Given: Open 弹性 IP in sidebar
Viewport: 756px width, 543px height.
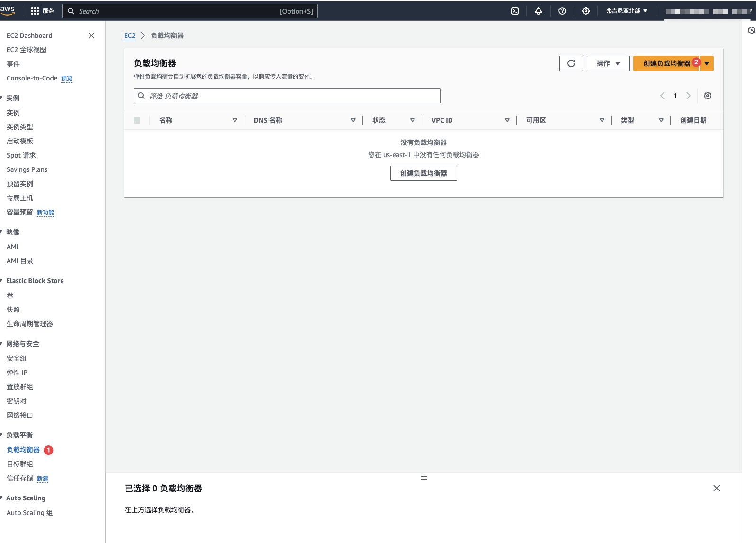Looking at the screenshot, I should coord(17,373).
